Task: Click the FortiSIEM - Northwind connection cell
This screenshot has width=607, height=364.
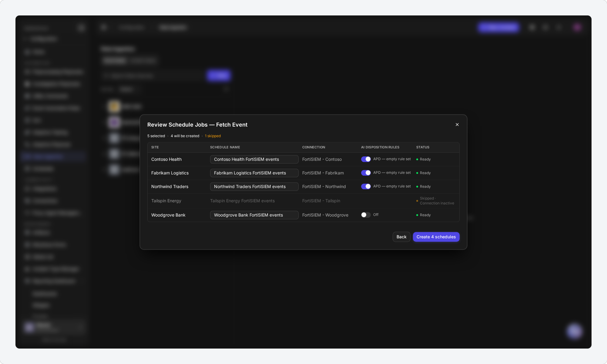Action: click(x=324, y=187)
